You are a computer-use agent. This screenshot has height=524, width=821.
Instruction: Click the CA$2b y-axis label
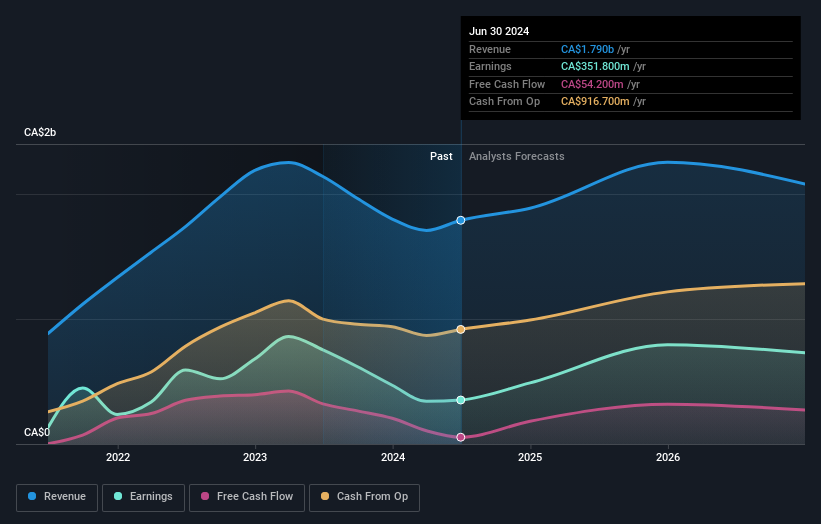pos(40,132)
